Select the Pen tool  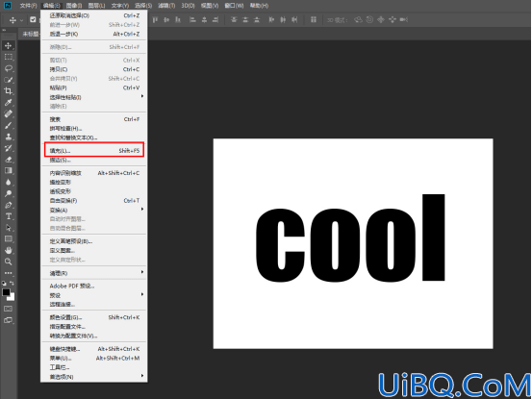coord(9,205)
